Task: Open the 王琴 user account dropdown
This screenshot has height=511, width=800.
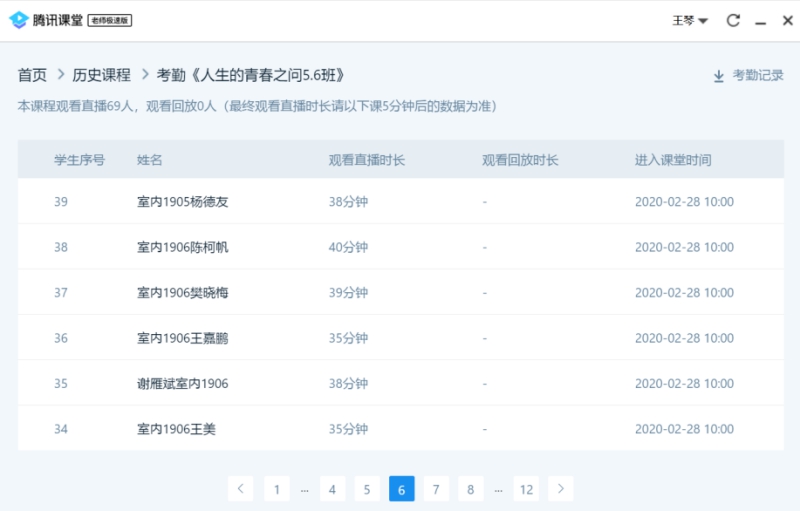Action: pos(690,21)
